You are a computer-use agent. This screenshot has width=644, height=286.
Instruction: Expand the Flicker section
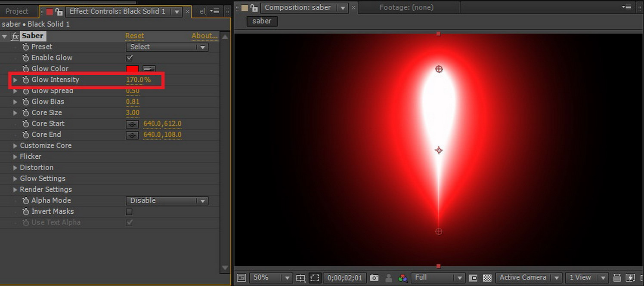tap(15, 157)
